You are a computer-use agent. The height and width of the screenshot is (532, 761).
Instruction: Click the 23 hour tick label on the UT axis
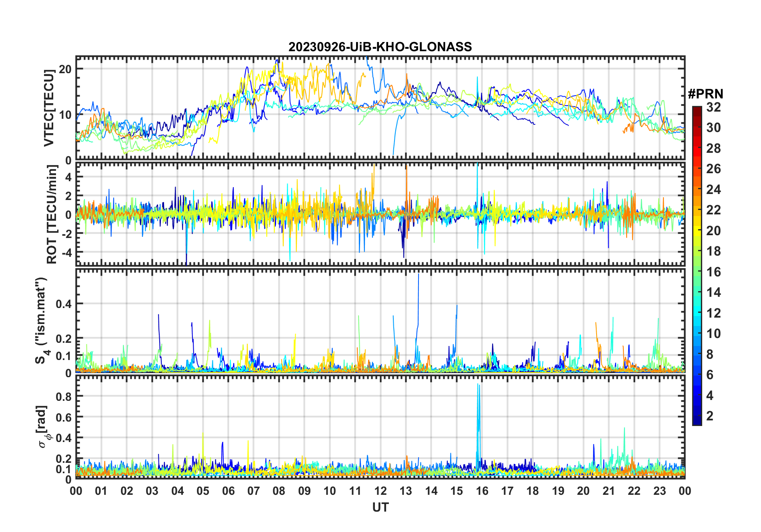tap(659, 491)
